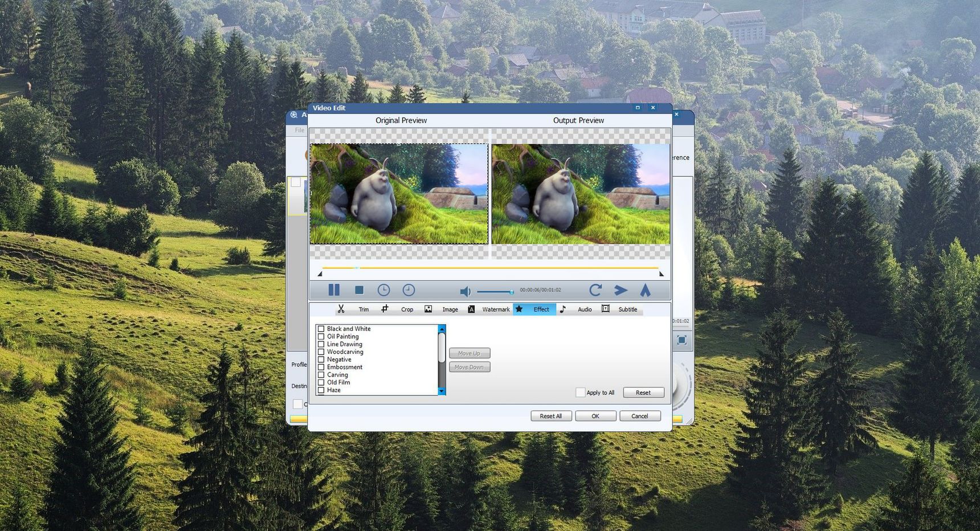Click the yellow playback timeline bar

tap(491, 267)
